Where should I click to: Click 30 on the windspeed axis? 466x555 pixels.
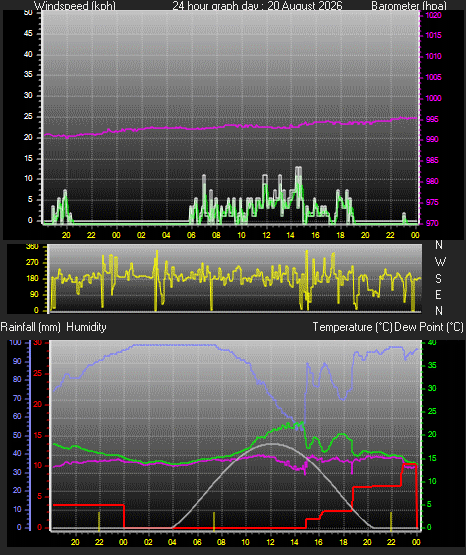tap(28, 95)
